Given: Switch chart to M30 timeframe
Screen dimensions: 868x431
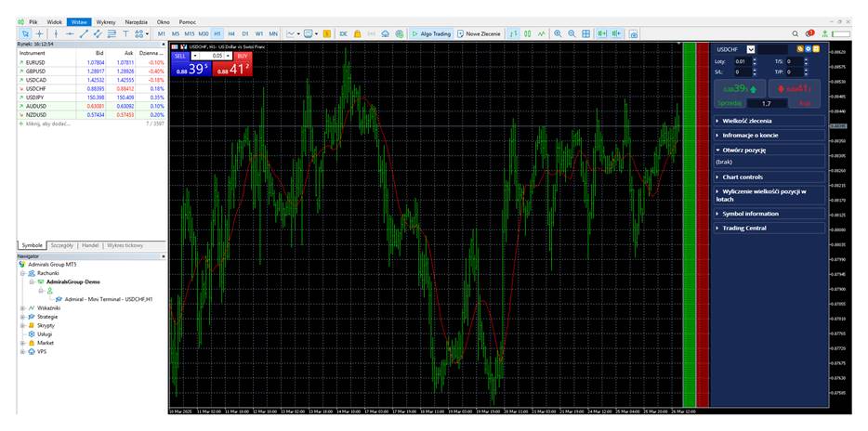Looking at the screenshot, I should click(204, 33).
